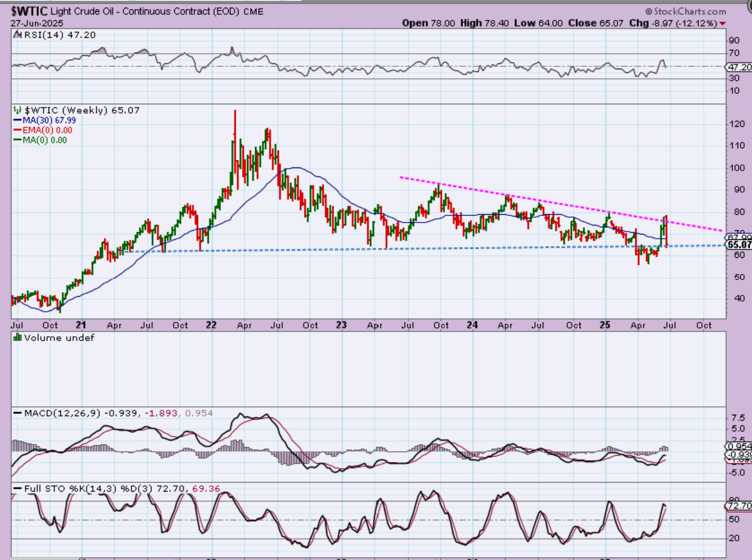This screenshot has height=560, width=752.
Task: Click the StockCharts.com watermark link
Action: [689, 11]
